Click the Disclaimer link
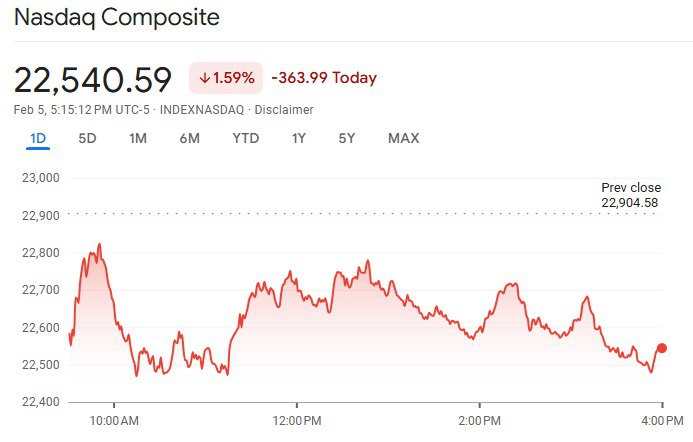The height and width of the screenshot is (442, 693). coord(284,109)
